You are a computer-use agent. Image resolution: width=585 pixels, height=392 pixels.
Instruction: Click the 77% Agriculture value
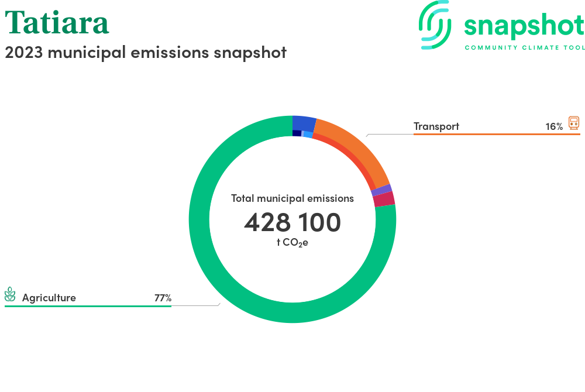coord(163,298)
